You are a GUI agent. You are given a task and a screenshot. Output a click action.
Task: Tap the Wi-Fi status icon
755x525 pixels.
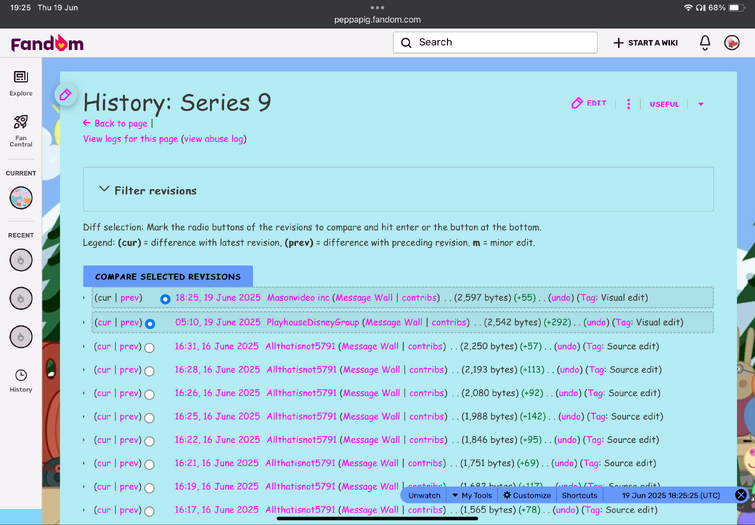688,8
